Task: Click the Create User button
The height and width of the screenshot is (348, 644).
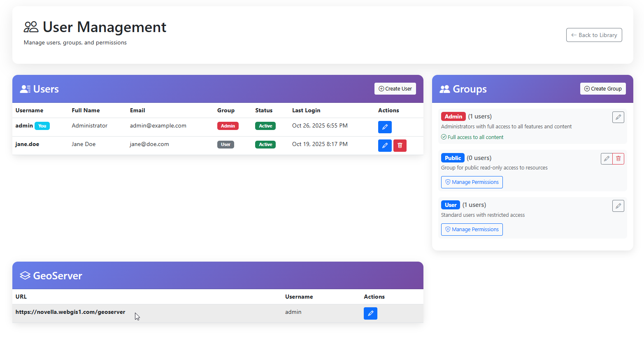Action: pos(395,89)
